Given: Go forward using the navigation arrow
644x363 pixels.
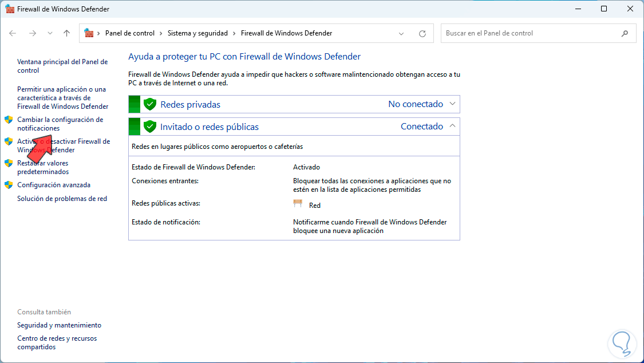Looking at the screenshot, I should tap(33, 33).
